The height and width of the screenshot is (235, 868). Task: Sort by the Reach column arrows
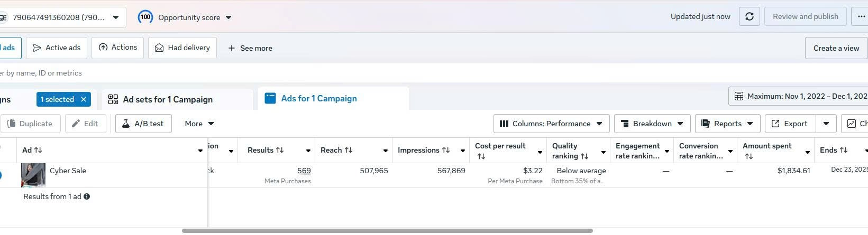[349, 150]
